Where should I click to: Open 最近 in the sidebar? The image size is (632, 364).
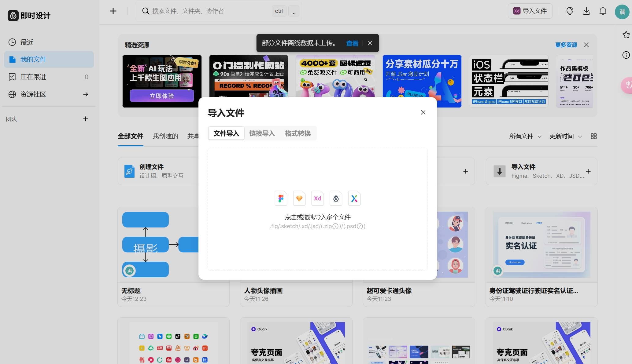pyautogui.click(x=49, y=42)
